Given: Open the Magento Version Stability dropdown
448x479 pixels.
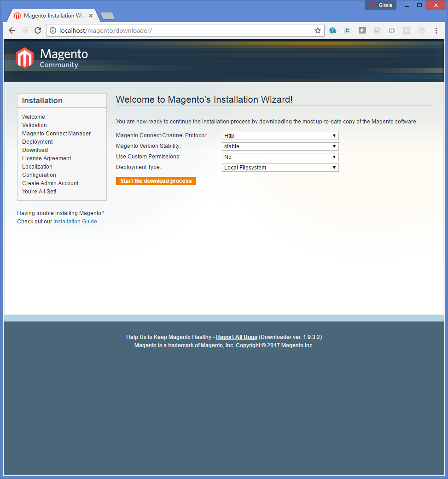Looking at the screenshot, I should click(280, 146).
